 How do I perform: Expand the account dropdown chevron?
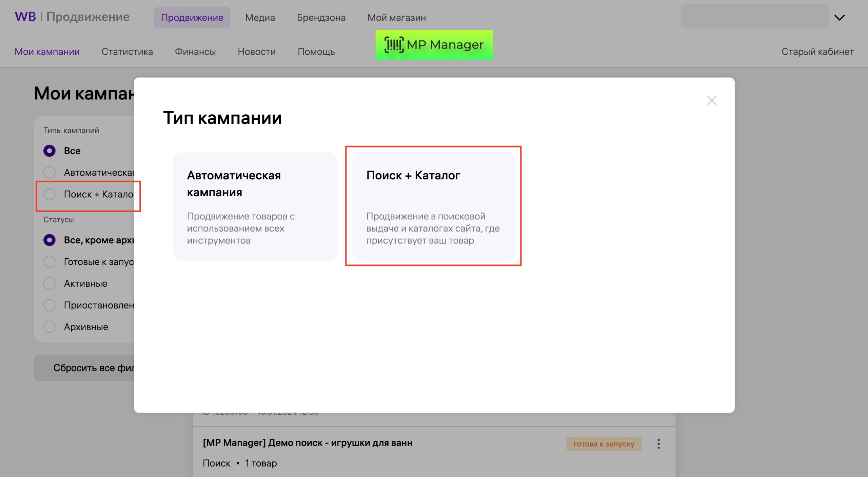[x=839, y=18]
